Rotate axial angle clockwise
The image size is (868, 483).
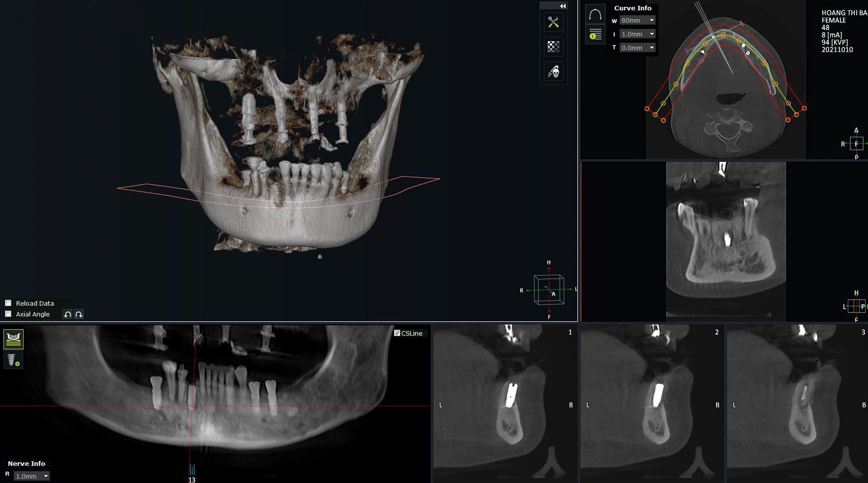tap(79, 314)
